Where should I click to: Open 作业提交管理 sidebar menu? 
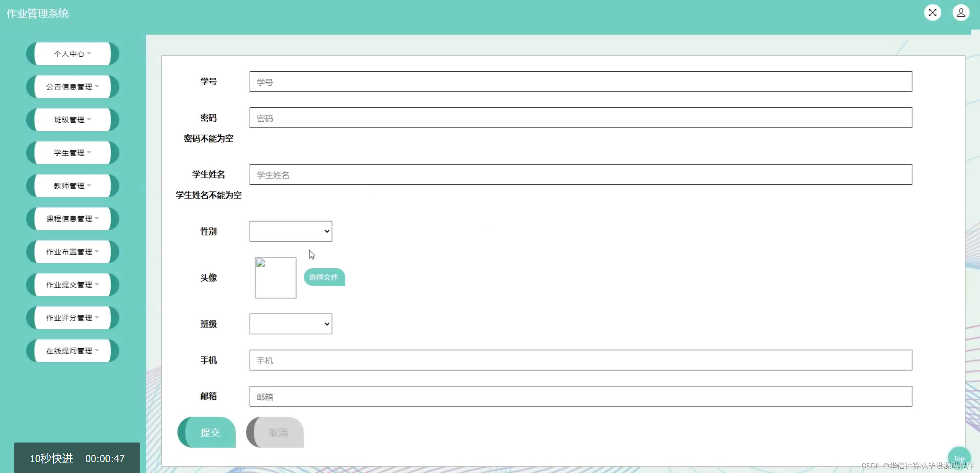[72, 285]
